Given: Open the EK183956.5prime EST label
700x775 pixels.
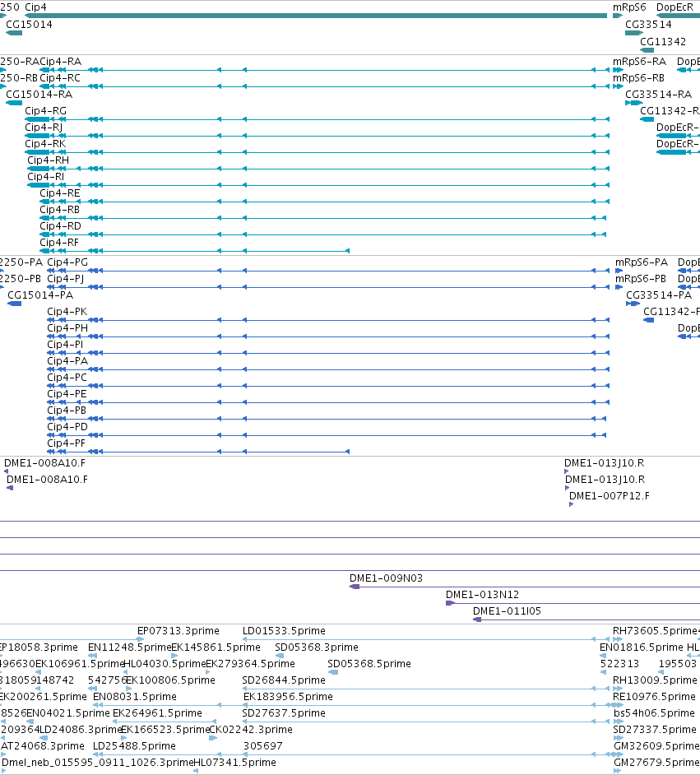Looking at the screenshot, I should point(288,696).
